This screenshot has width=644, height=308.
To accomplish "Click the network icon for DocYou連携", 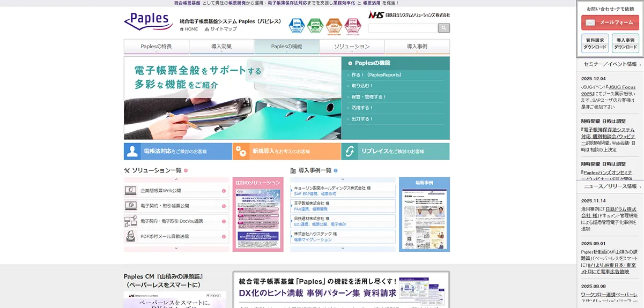I will 130,221.
